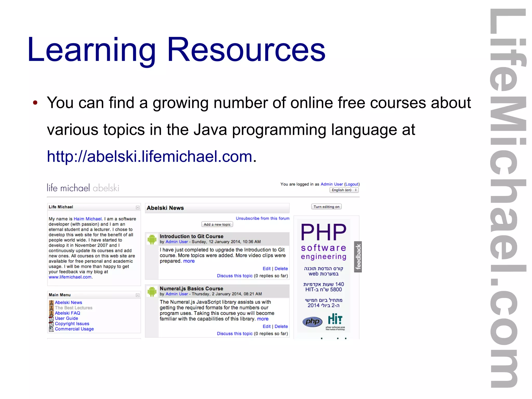The image size is (532, 399).
Task: Click the Commercial Usage page icon
Action: coord(51,329)
